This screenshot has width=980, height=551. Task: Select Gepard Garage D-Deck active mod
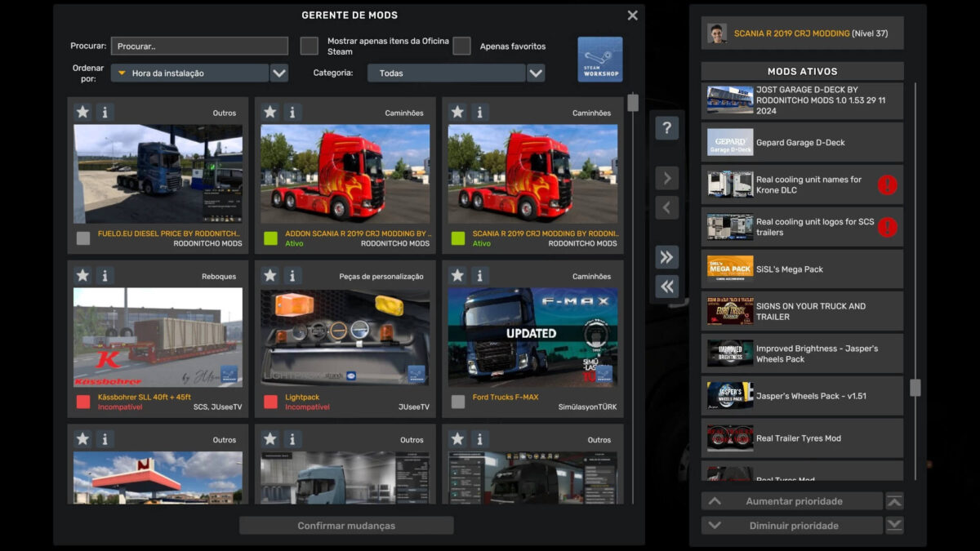click(x=802, y=143)
